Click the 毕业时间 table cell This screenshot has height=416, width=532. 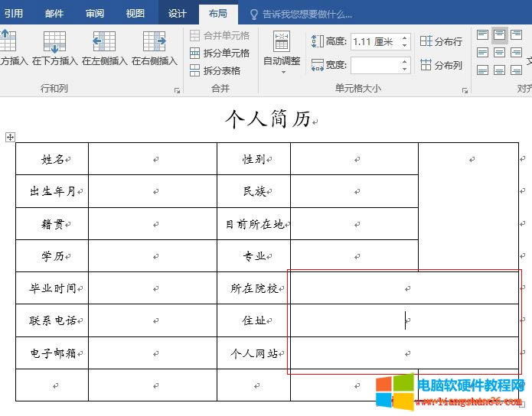click(x=52, y=288)
